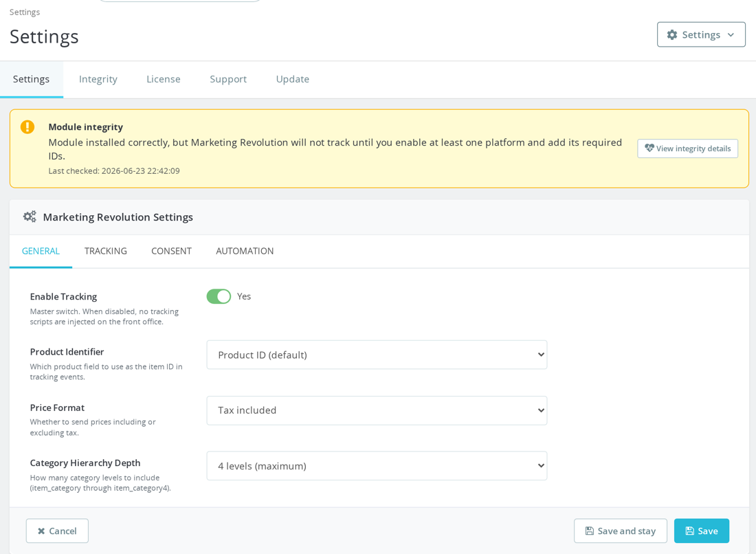Switch to the License tab
Viewport: 756px width, 554px height.
click(164, 79)
